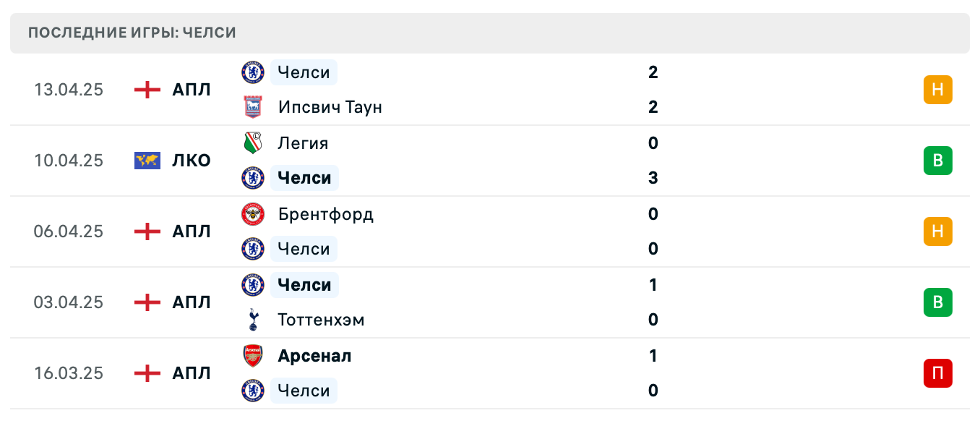This screenshot has height=421, width=980.
Task: Open the Тоттенхэм team link
Action: click(321, 320)
